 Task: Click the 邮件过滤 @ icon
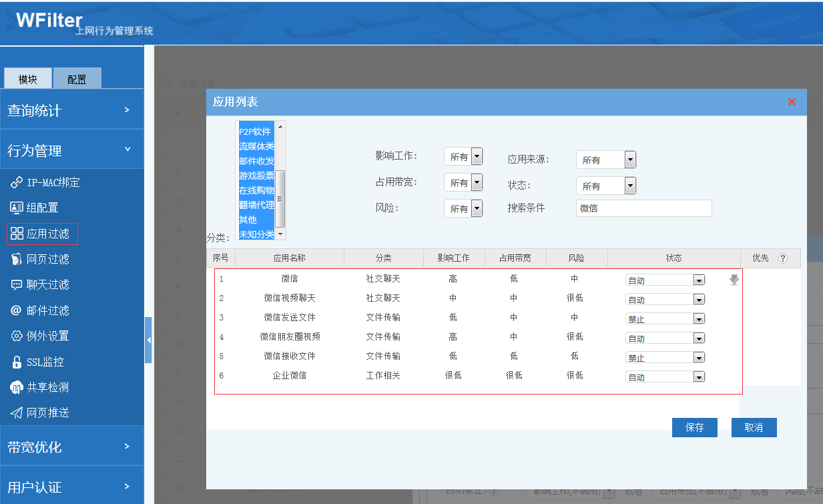point(17,310)
